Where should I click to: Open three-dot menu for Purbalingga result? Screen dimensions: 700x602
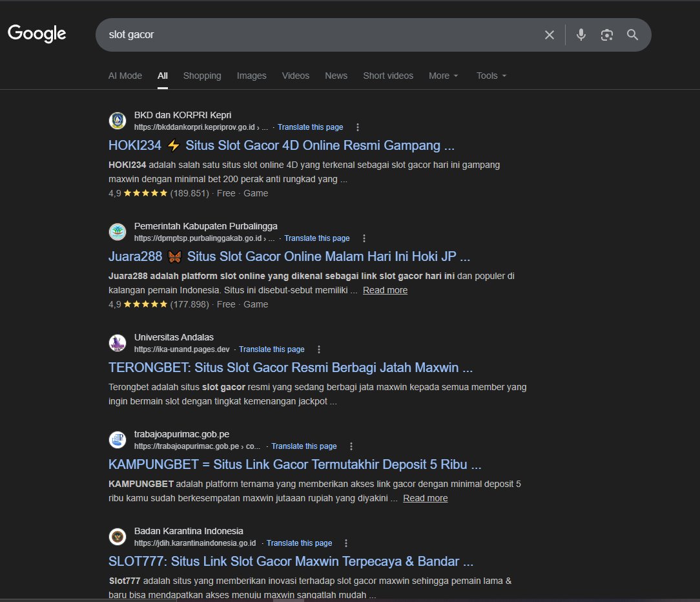[x=364, y=238]
